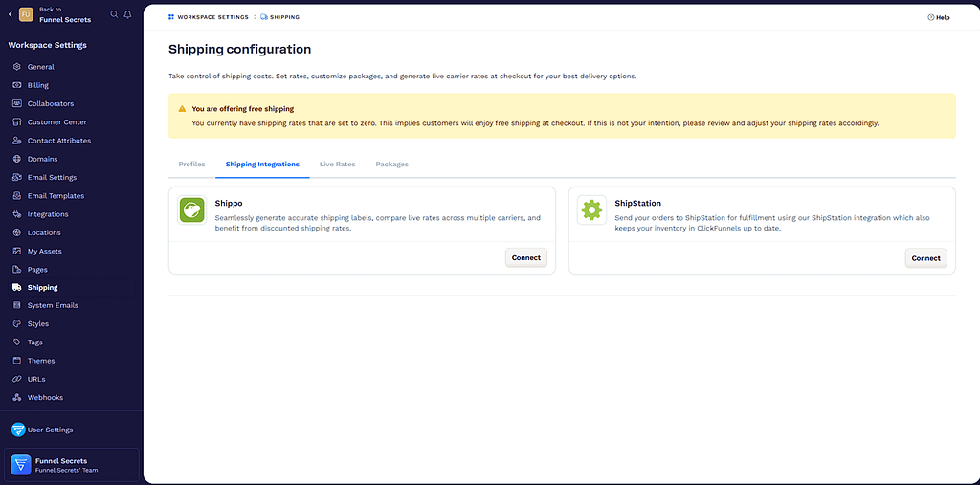Open Integrations in the sidebar menu
The image size is (980, 485).
[48, 214]
